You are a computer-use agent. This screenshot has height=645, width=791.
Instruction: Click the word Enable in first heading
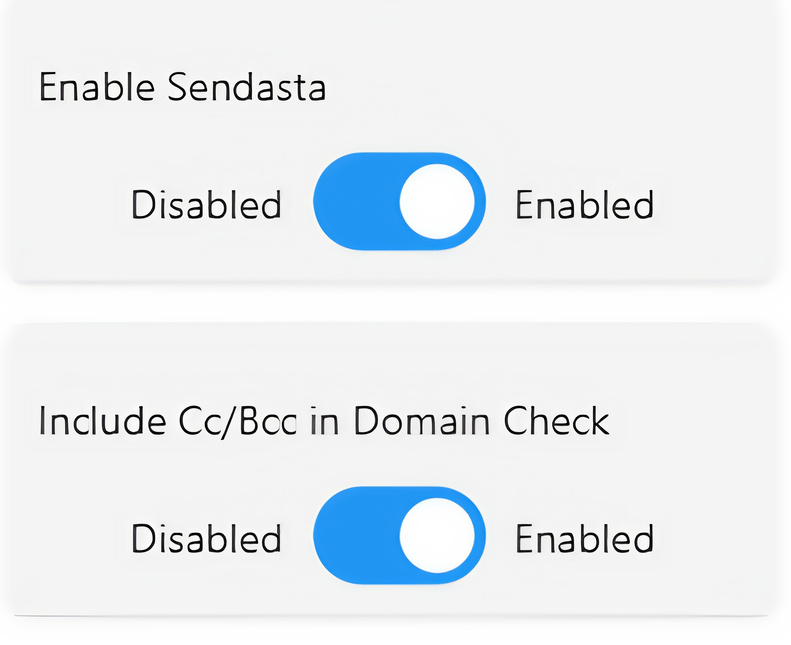[97, 88]
